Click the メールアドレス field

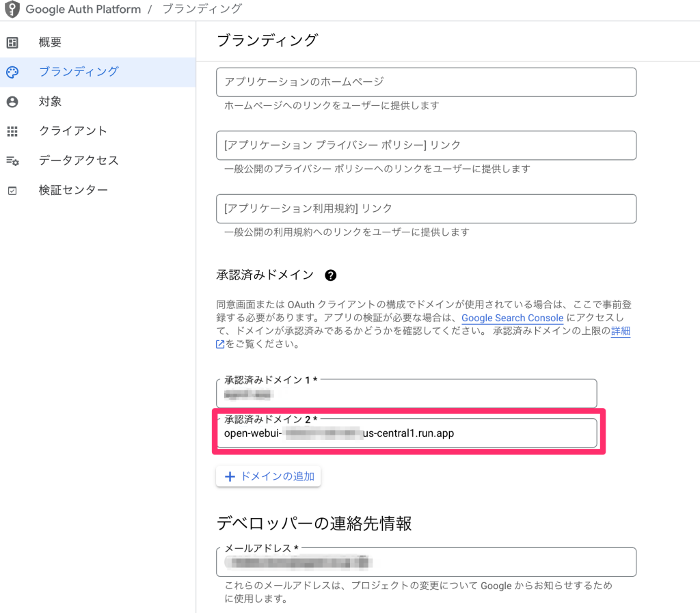pyautogui.click(x=427, y=562)
